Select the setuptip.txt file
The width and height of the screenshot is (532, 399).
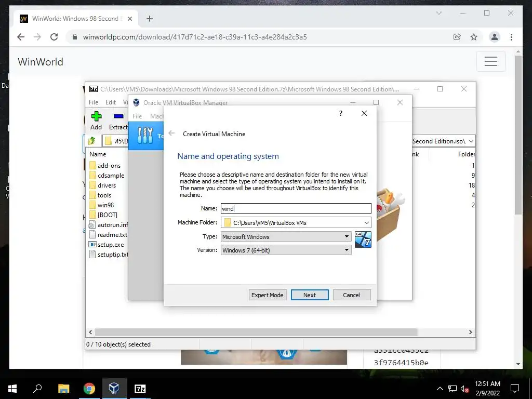(x=109, y=254)
